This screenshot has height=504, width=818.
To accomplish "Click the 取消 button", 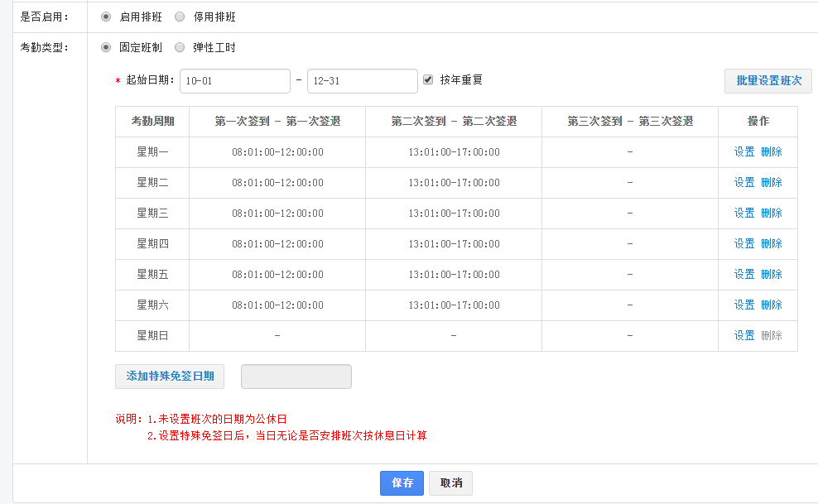I will [450, 483].
